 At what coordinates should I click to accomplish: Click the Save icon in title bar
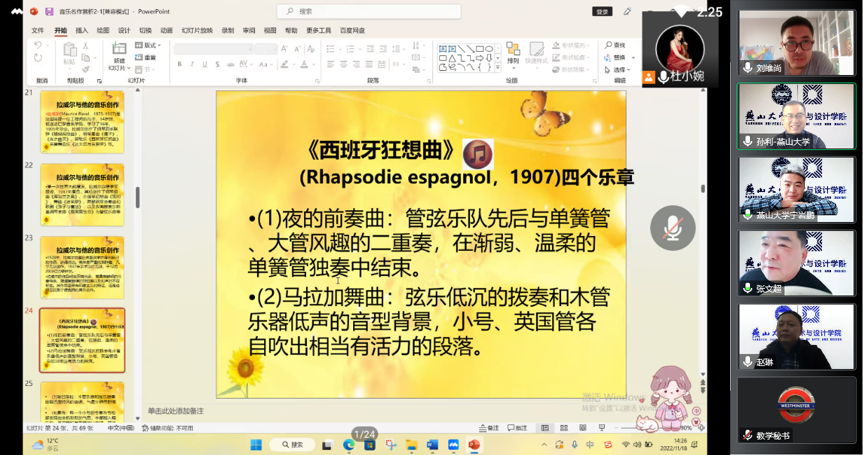coord(49,11)
